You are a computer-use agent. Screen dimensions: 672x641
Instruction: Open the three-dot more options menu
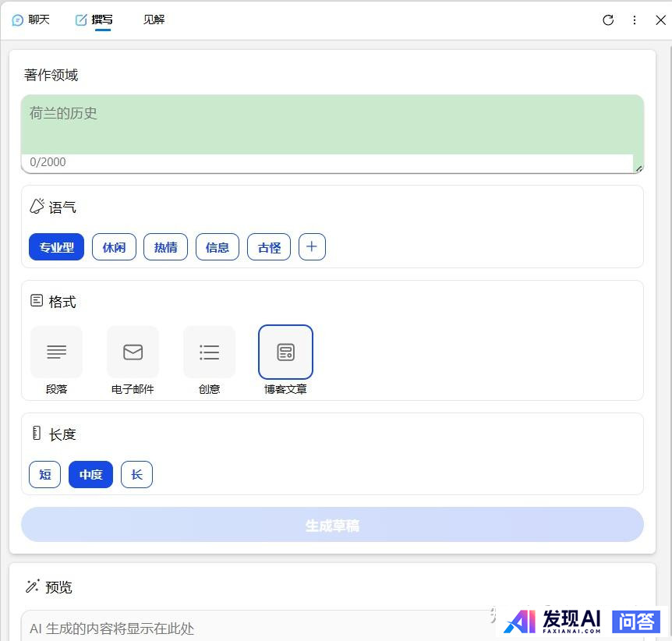[x=635, y=20]
